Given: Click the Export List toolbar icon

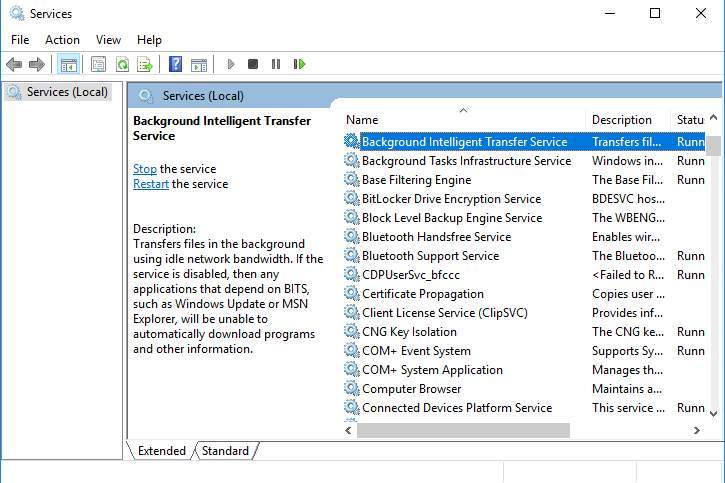Looking at the screenshot, I should pyautogui.click(x=145, y=64).
